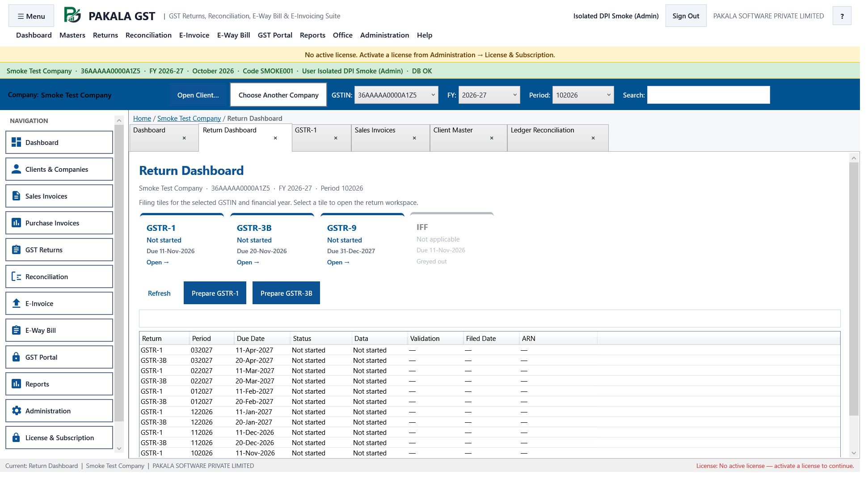Click Open Client button
Screen dimensions: 868x493
[x=198, y=95]
